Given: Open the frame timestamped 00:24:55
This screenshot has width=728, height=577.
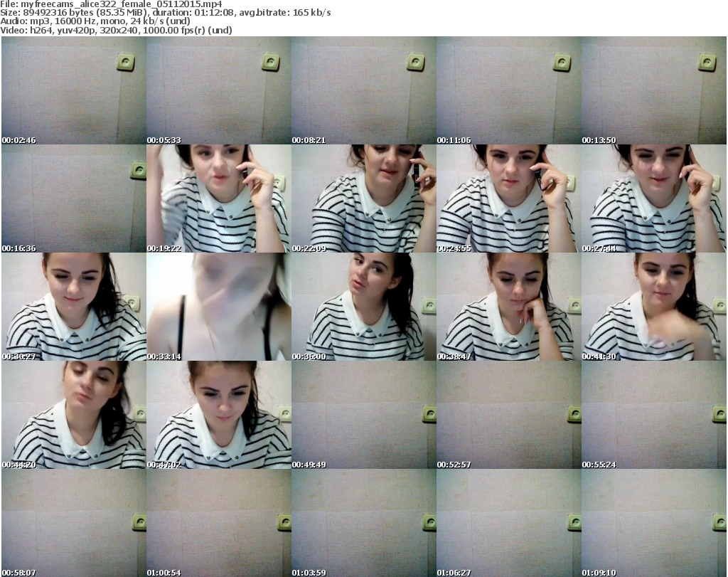Looking at the screenshot, I should tap(508, 198).
